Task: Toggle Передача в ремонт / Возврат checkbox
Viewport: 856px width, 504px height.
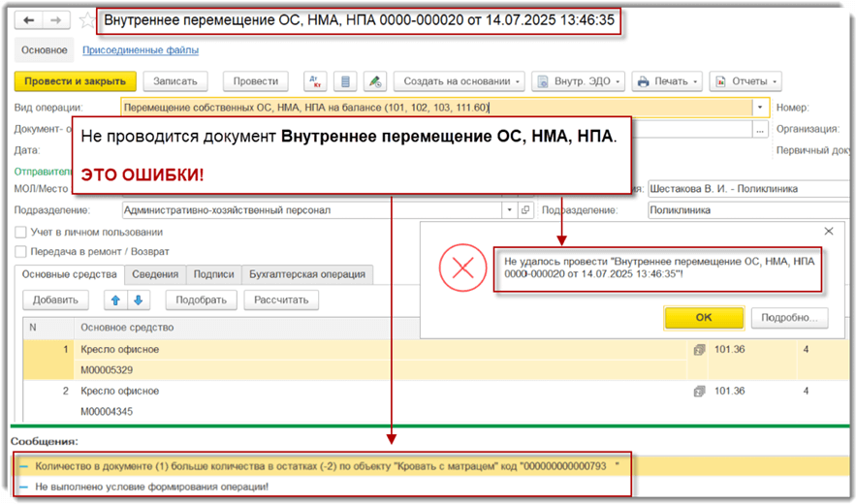Action: [20, 252]
